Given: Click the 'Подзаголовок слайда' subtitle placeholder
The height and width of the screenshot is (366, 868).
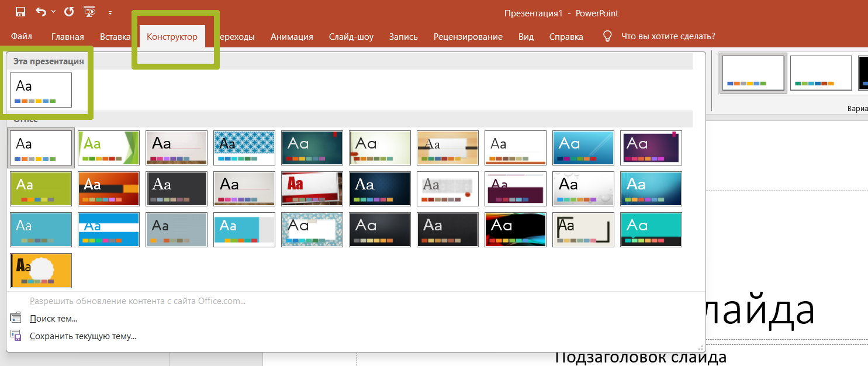Looking at the screenshot, I should pos(640,357).
